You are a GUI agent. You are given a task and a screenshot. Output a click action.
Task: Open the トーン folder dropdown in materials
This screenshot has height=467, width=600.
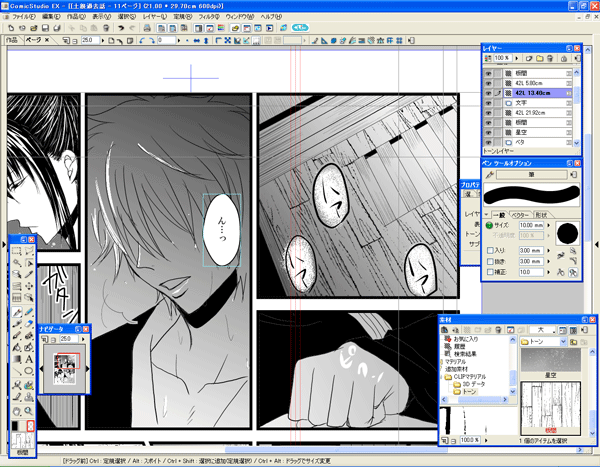[563, 341]
